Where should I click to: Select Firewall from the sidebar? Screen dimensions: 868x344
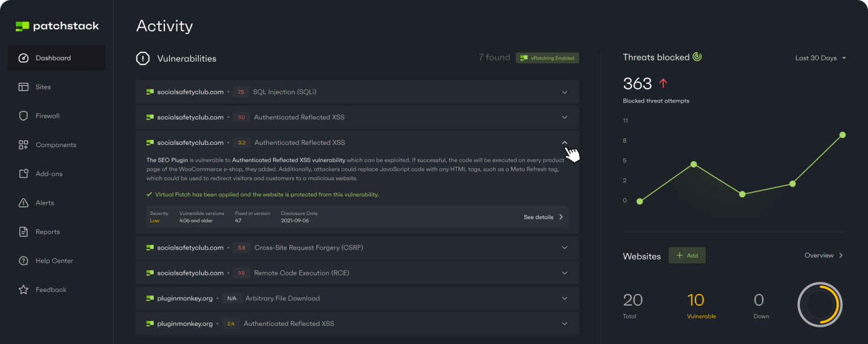coord(47,115)
